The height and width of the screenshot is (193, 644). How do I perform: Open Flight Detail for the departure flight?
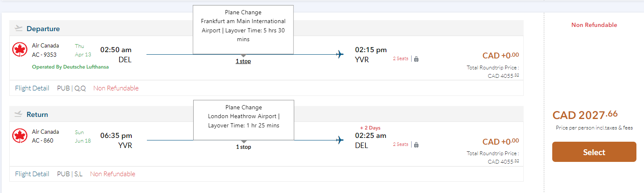tap(32, 88)
